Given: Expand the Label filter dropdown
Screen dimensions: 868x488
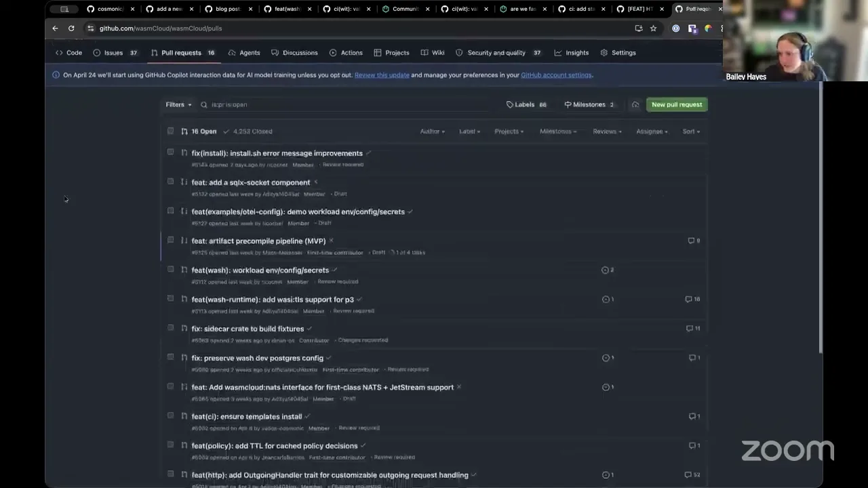Looking at the screenshot, I should point(469,131).
